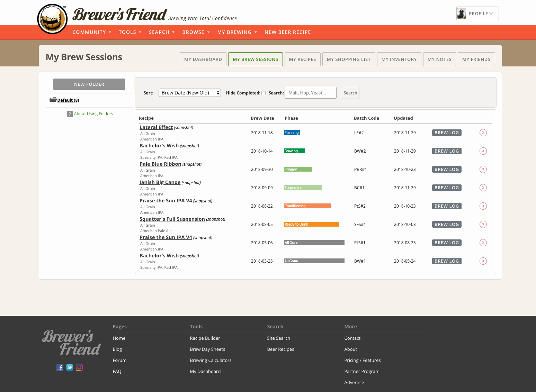Open the Lateral Effect recipe link
This screenshot has height=392, width=536.
[x=156, y=127]
